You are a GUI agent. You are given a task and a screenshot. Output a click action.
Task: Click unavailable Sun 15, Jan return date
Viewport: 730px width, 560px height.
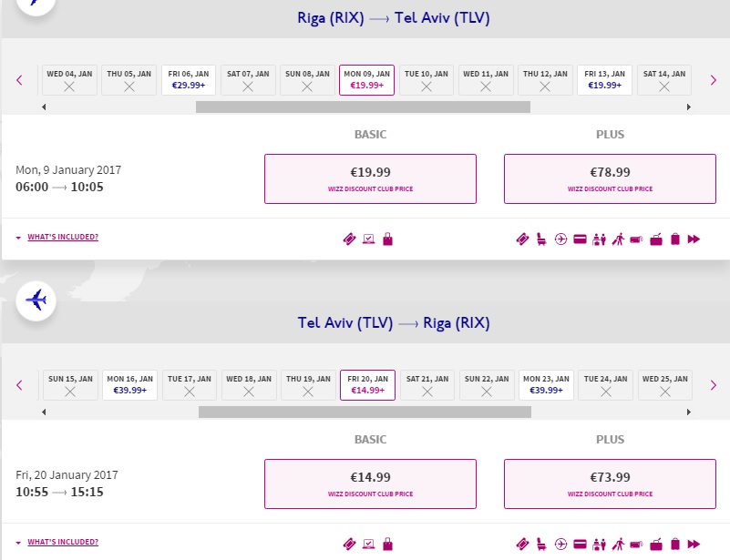pyautogui.click(x=70, y=385)
